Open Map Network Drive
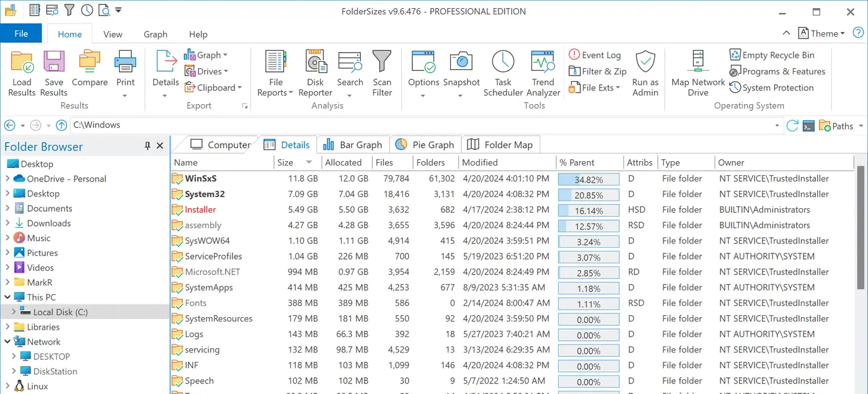The width and height of the screenshot is (868, 394). [698, 74]
